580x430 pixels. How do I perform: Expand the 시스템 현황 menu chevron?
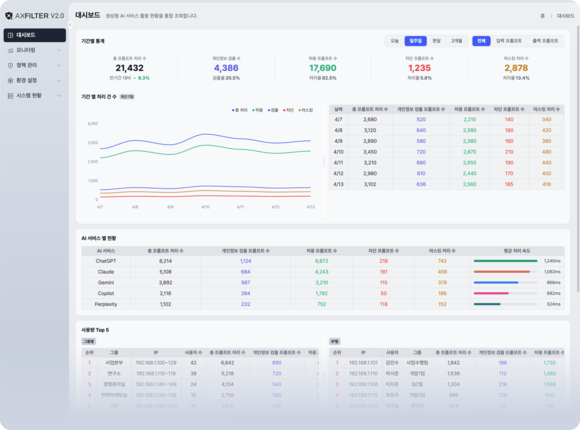click(x=59, y=95)
